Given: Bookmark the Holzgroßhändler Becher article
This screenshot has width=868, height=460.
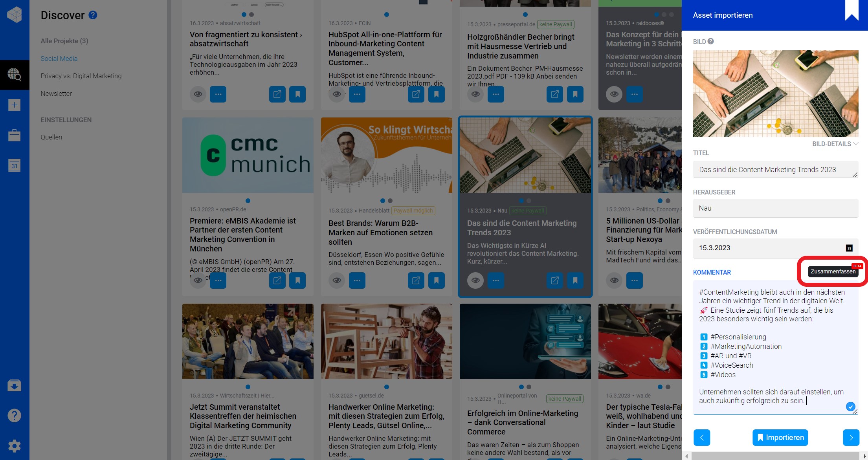Looking at the screenshot, I should pos(575,94).
